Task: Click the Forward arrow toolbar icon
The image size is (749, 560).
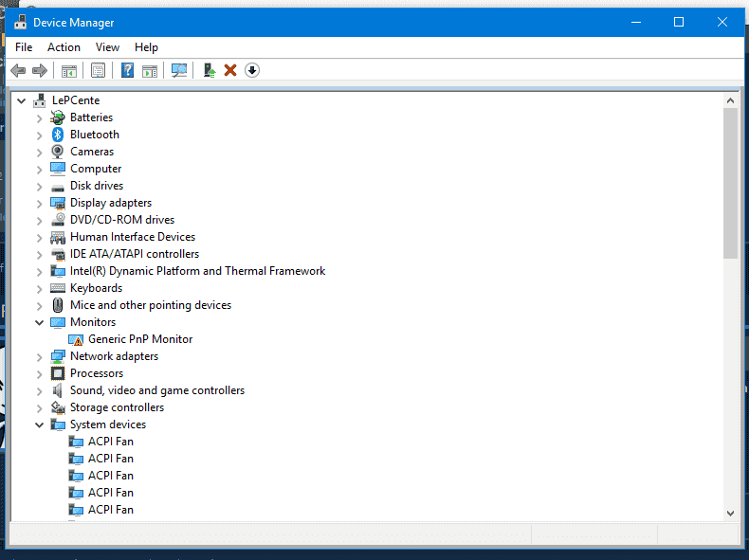Action: point(40,71)
